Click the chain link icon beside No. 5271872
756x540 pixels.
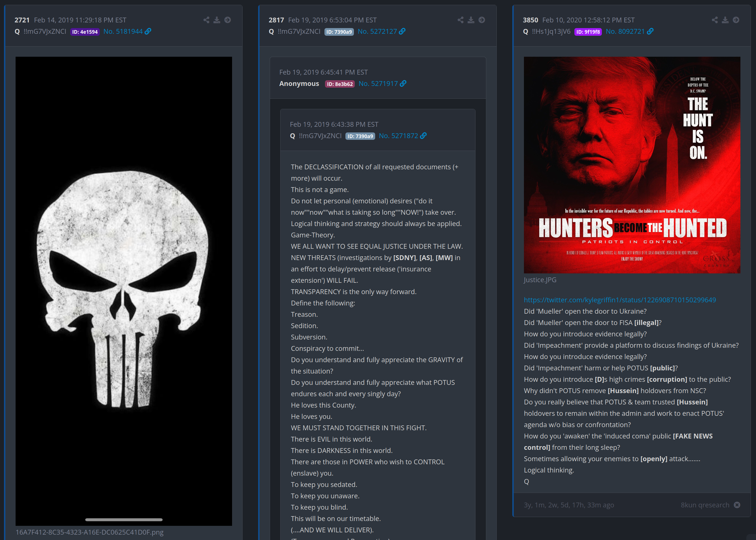point(423,136)
